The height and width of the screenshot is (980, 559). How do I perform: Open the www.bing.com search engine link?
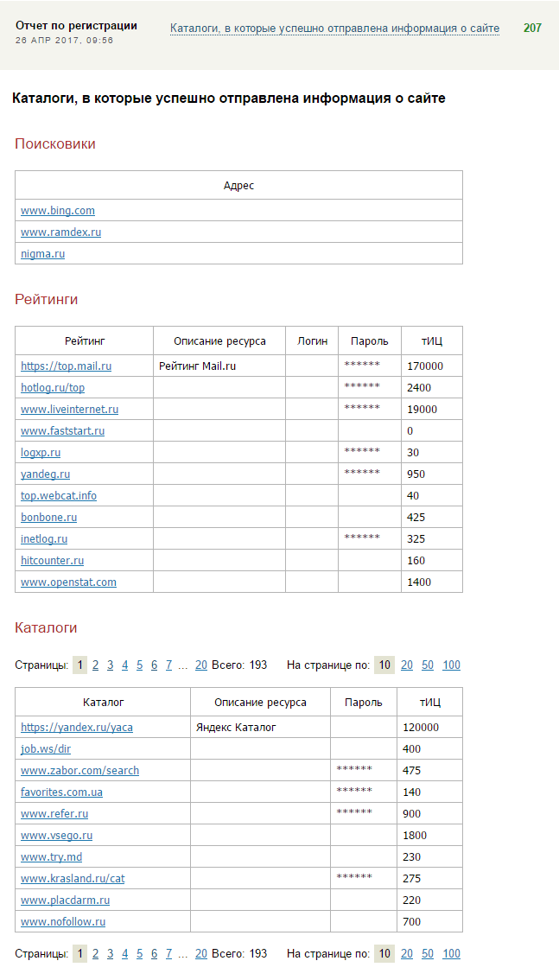pos(58,211)
